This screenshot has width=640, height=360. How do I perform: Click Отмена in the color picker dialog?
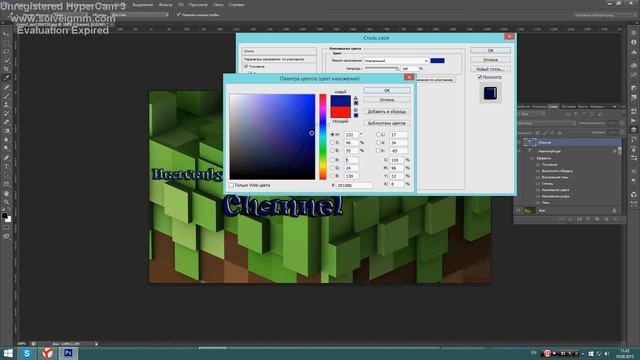(387, 100)
